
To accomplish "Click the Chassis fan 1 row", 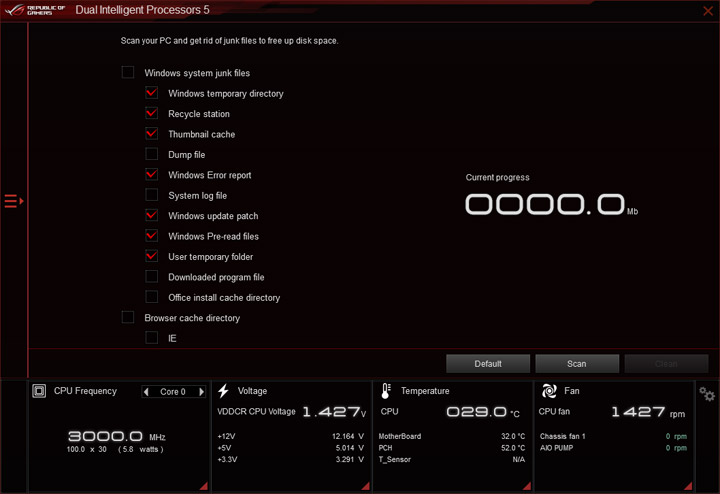I will click(x=613, y=436).
